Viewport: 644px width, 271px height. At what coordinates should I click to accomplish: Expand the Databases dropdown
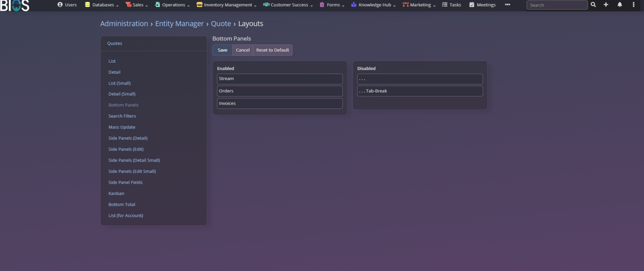coord(105,5)
